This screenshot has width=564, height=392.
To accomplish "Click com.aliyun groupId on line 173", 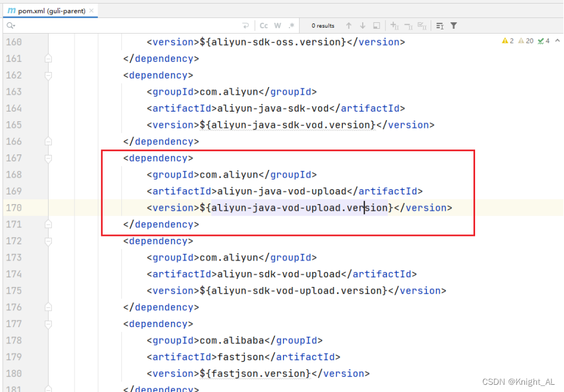I will (x=229, y=258).
